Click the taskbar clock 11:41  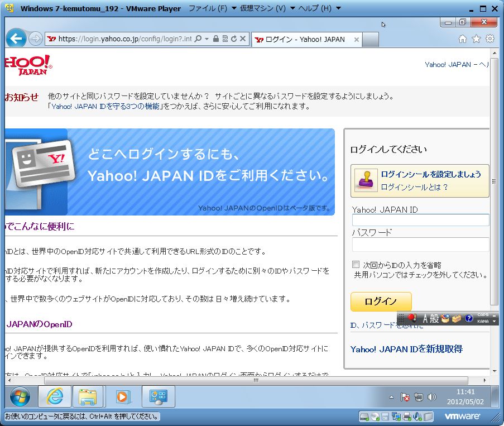click(x=465, y=391)
